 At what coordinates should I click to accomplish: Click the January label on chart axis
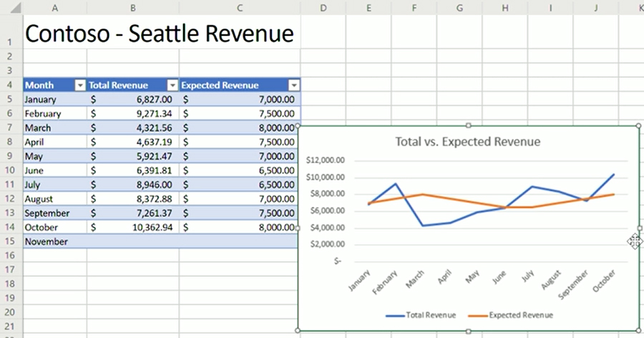pyautogui.click(x=361, y=278)
